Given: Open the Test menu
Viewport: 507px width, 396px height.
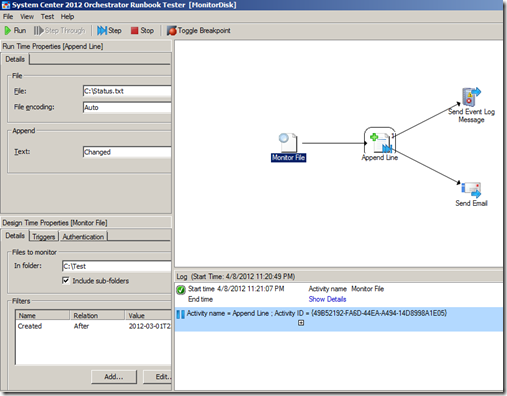Looking at the screenshot, I should point(47,17).
